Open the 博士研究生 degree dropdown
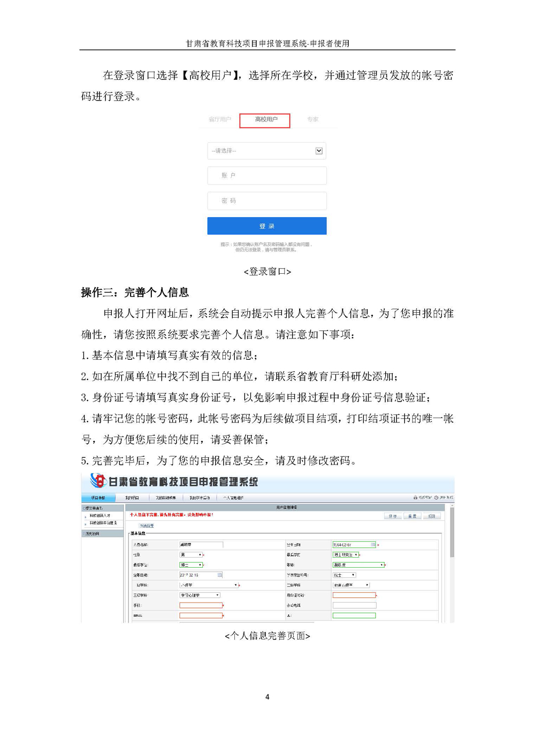This screenshot has height=756, width=535. coord(345,555)
